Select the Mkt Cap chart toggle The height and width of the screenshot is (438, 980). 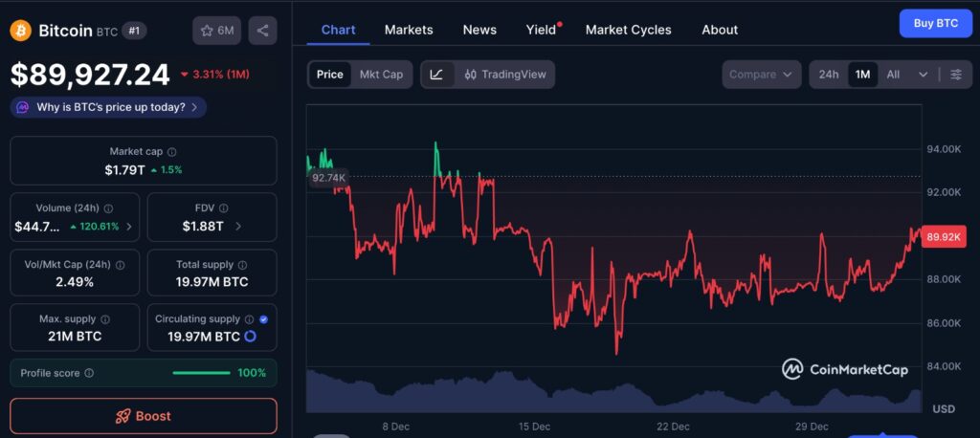pos(381,75)
